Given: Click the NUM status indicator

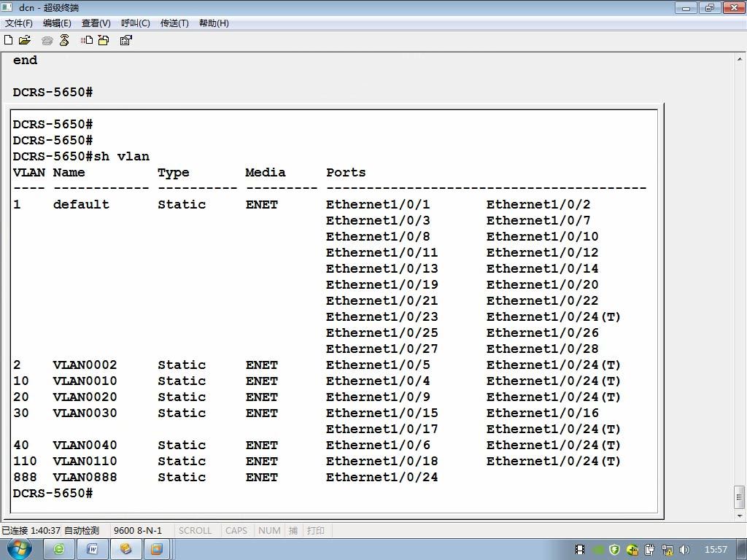Looking at the screenshot, I should point(269,531).
